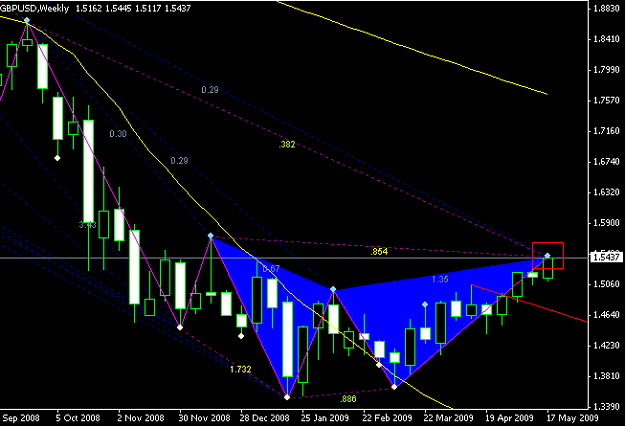Select the 22 Feb 2009 date label

click(x=387, y=418)
